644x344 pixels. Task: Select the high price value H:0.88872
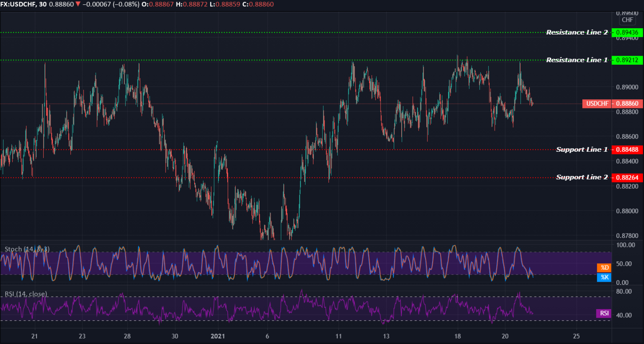[191, 4]
